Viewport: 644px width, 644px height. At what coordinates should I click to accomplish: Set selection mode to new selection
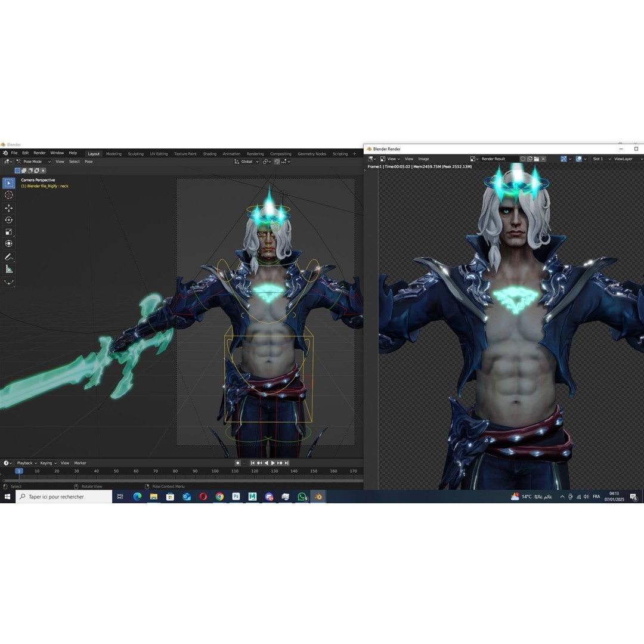(x=17, y=171)
